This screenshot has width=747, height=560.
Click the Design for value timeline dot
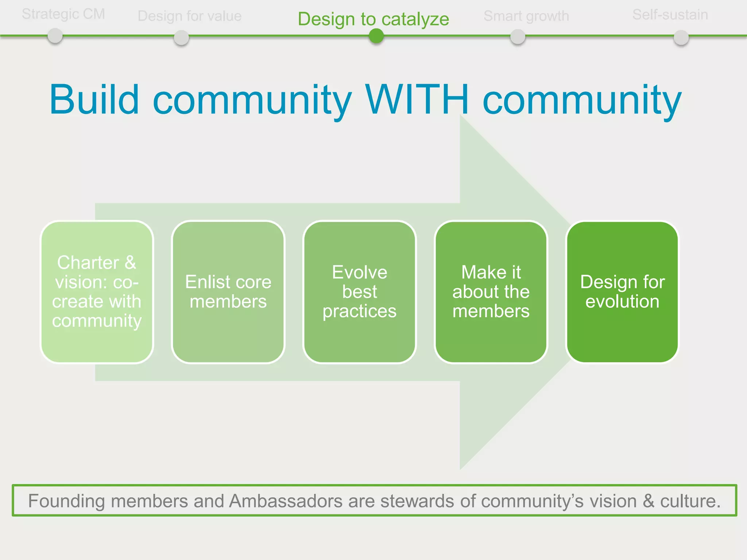point(181,38)
